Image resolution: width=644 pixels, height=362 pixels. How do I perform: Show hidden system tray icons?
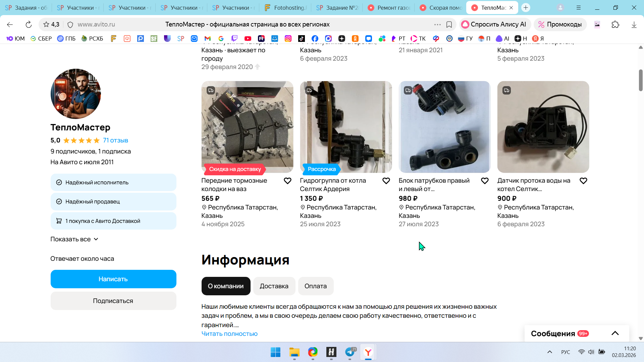pyautogui.click(x=549, y=352)
